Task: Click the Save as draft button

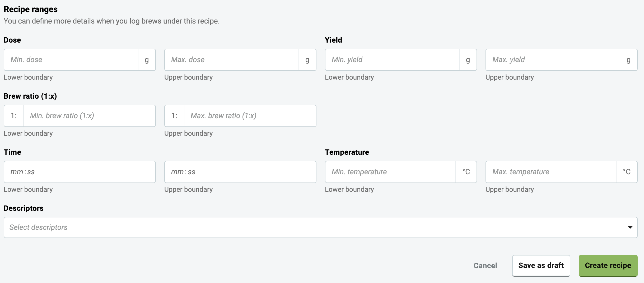Action: coord(541,266)
